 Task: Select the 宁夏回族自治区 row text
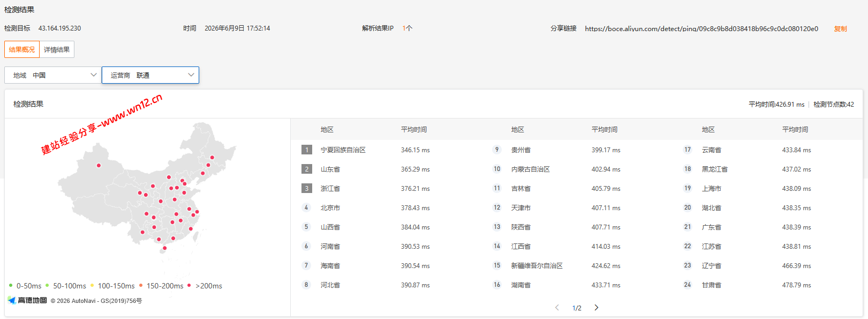pos(343,150)
